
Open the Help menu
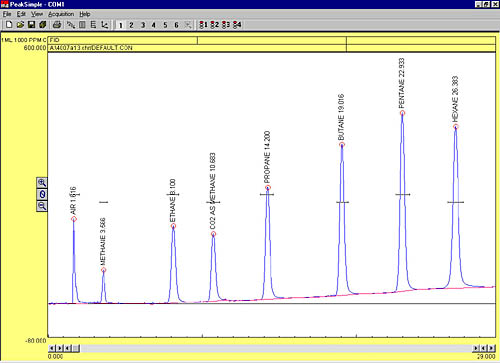click(x=85, y=14)
